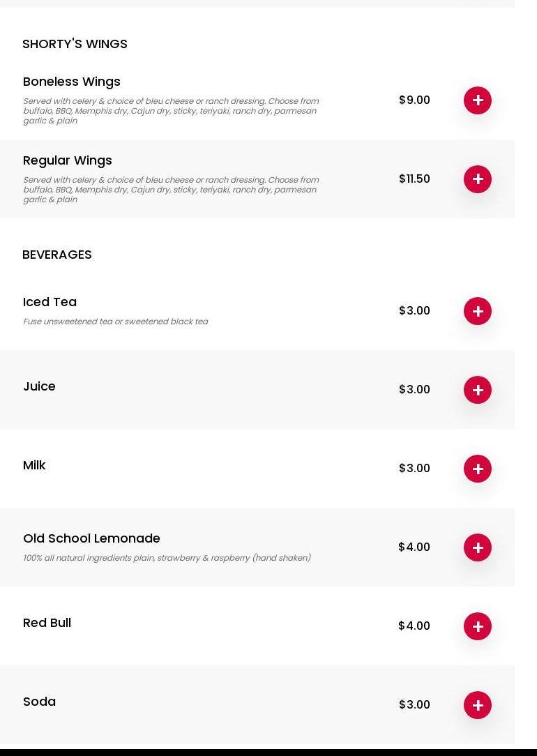Tap the plus button for Red Bull
The width and height of the screenshot is (537, 756).
(x=478, y=626)
